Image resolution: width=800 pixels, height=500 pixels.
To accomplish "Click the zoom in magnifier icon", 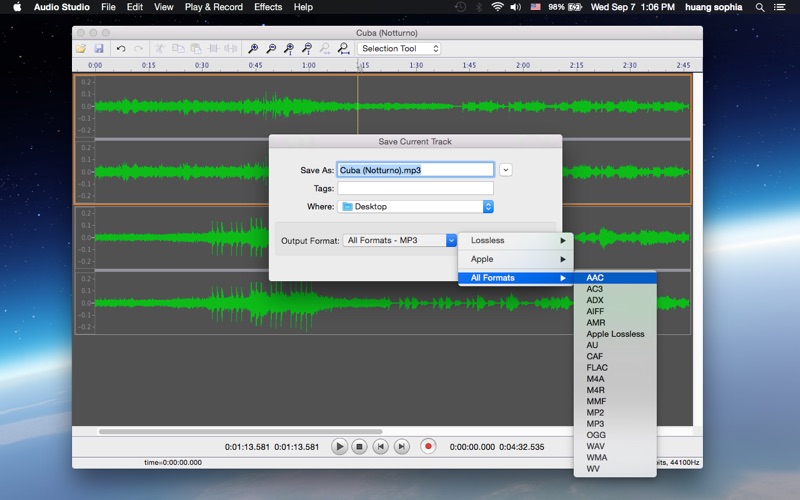I will pos(254,48).
